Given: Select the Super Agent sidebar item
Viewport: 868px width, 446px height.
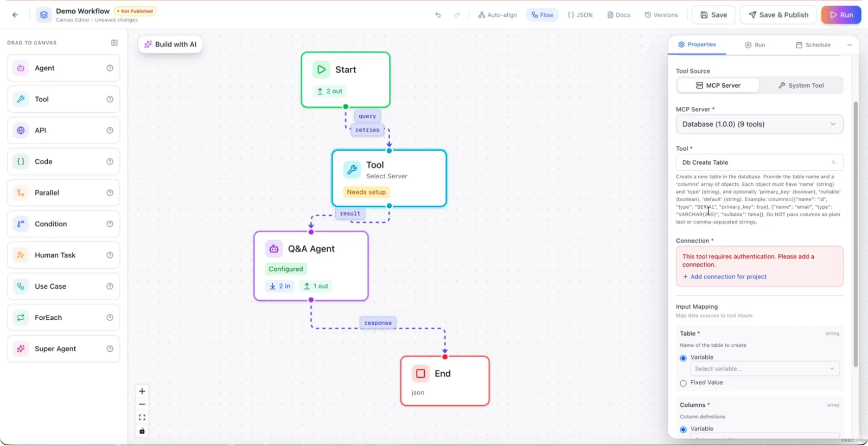Looking at the screenshot, I should point(63,349).
